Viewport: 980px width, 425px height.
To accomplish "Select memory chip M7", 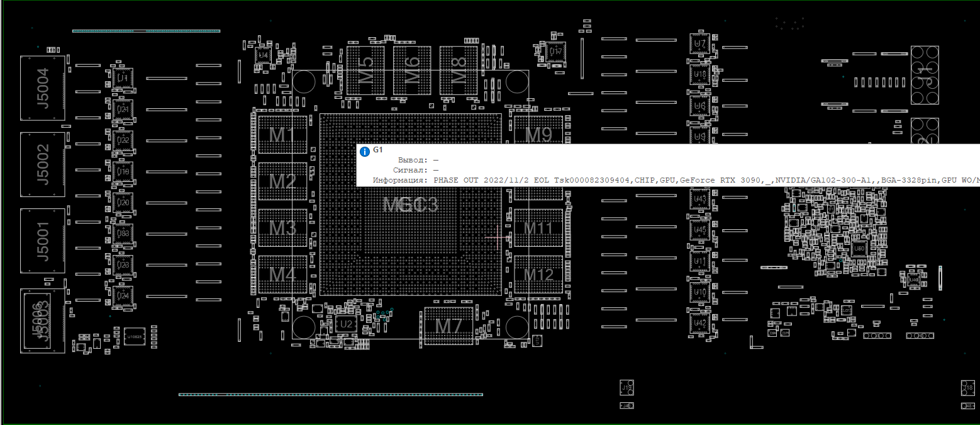I will [x=448, y=326].
